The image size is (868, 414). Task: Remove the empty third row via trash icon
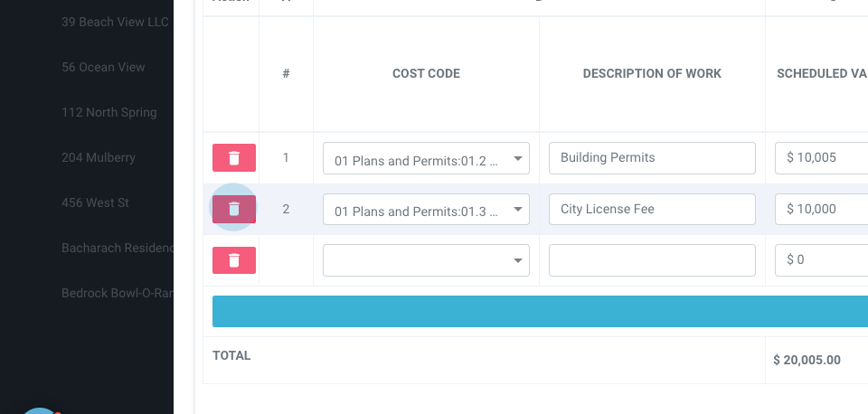pyautogui.click(x=234, y=260)
